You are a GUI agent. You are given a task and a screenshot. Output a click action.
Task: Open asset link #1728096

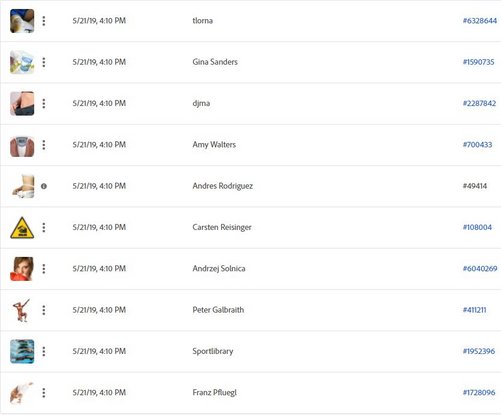(479, 393)
